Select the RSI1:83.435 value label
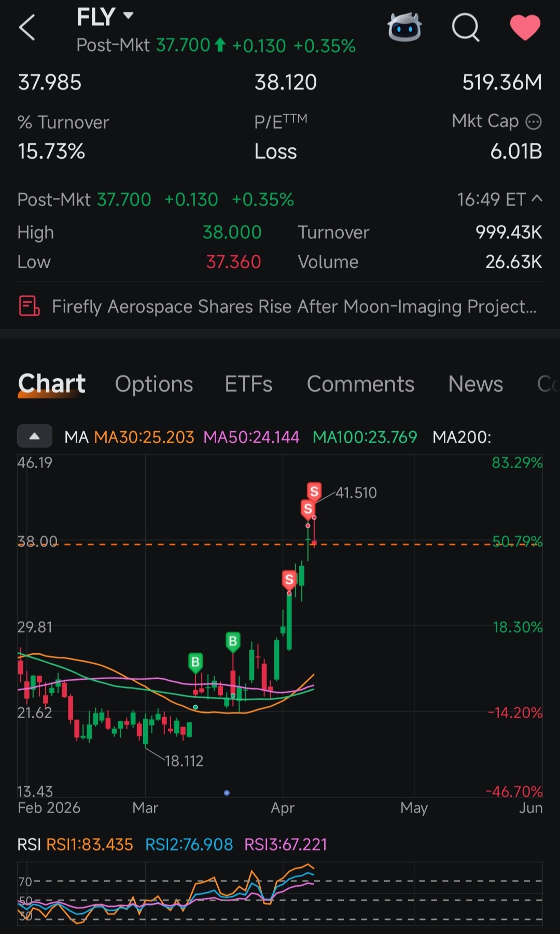 pyautogui.click(x=90, y=844)
